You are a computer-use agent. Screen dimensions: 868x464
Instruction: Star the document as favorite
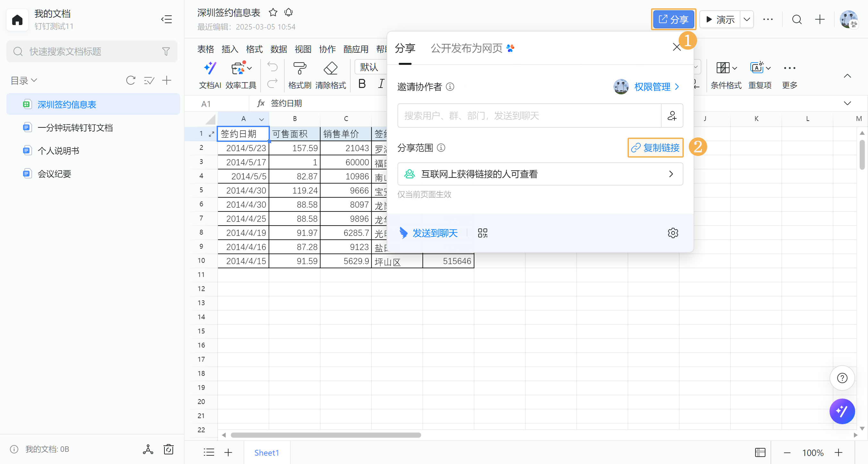click(273, 13)
